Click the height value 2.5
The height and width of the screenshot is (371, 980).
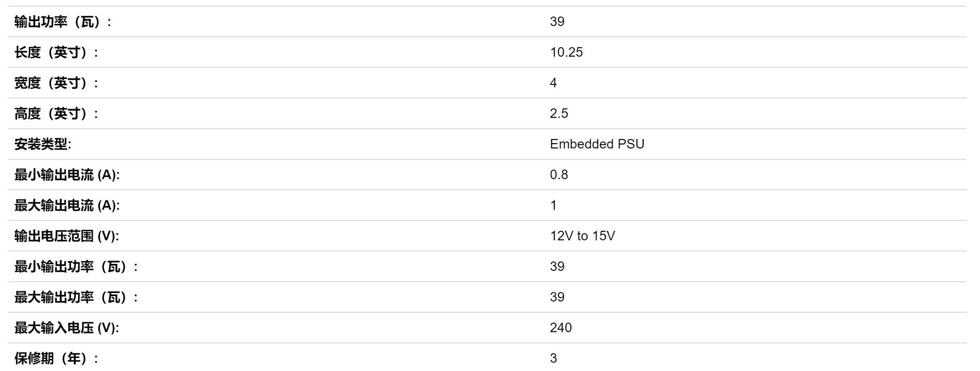559,113
